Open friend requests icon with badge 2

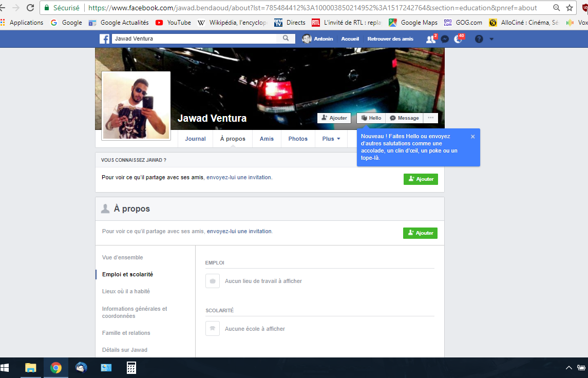point(431,39)
